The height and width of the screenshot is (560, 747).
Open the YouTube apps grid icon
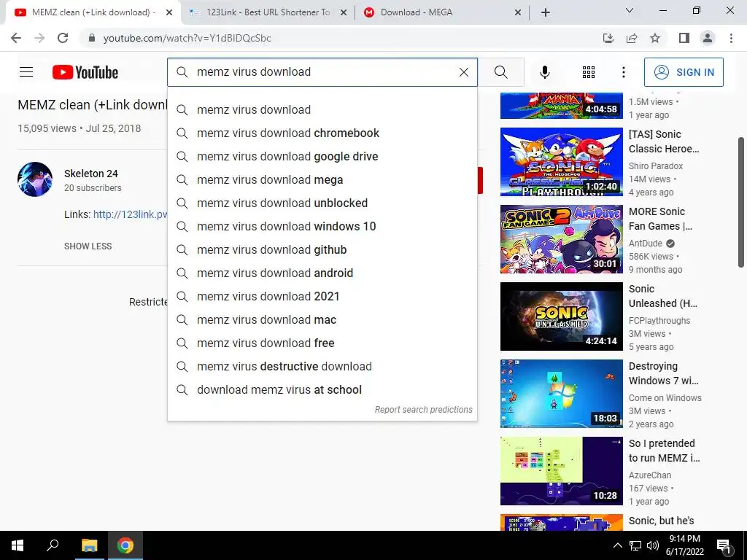click(589, 72)
